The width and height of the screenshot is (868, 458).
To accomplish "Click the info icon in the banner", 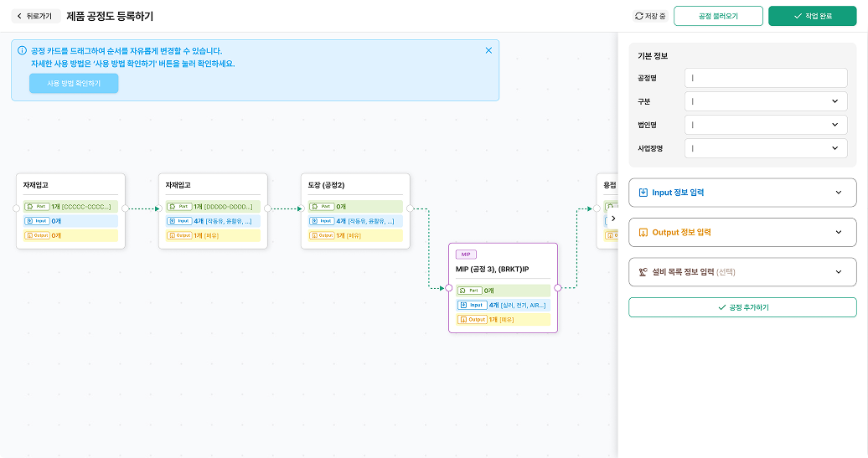I will click(x=22, y=51).
